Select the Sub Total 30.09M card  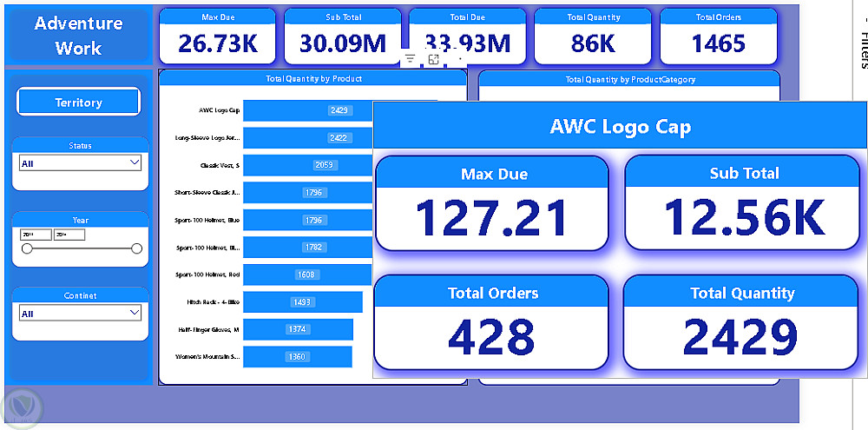point(343,36)
